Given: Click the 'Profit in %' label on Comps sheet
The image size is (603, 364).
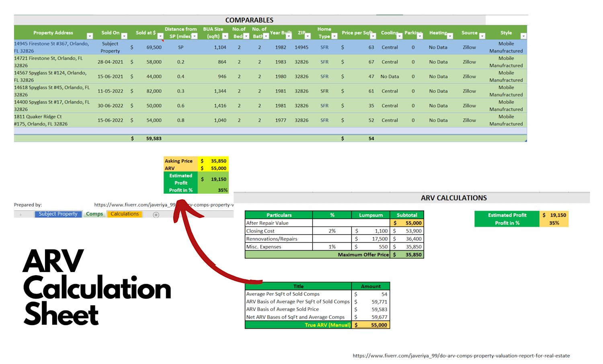Looking at the screenshot, I should click(181, 190).
